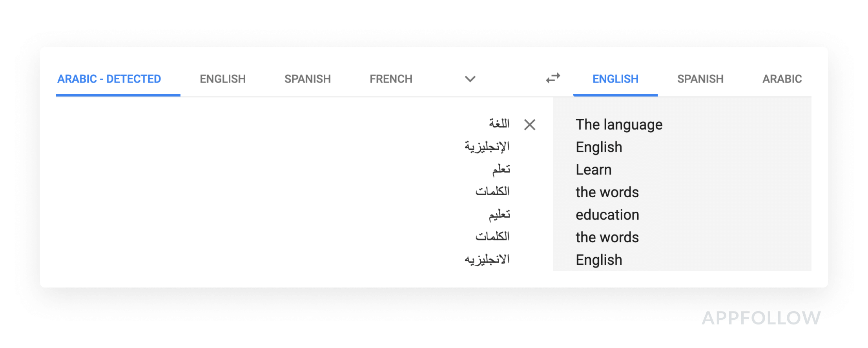The width and height of the screenshot is (868, 348).
Task: Click translated word "Learn"
Action: point(594,170)
